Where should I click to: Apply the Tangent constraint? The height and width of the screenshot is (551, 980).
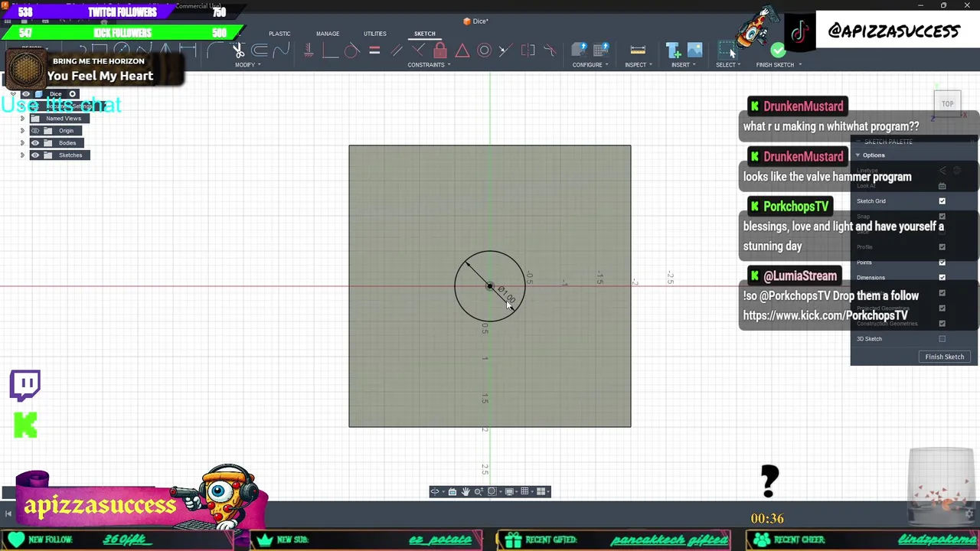tap(351, 51)
